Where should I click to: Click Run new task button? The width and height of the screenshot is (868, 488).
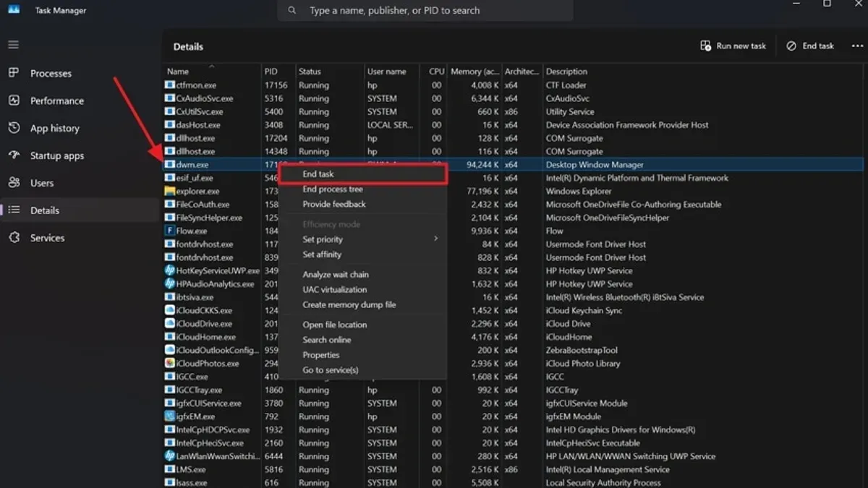[733, 46]
